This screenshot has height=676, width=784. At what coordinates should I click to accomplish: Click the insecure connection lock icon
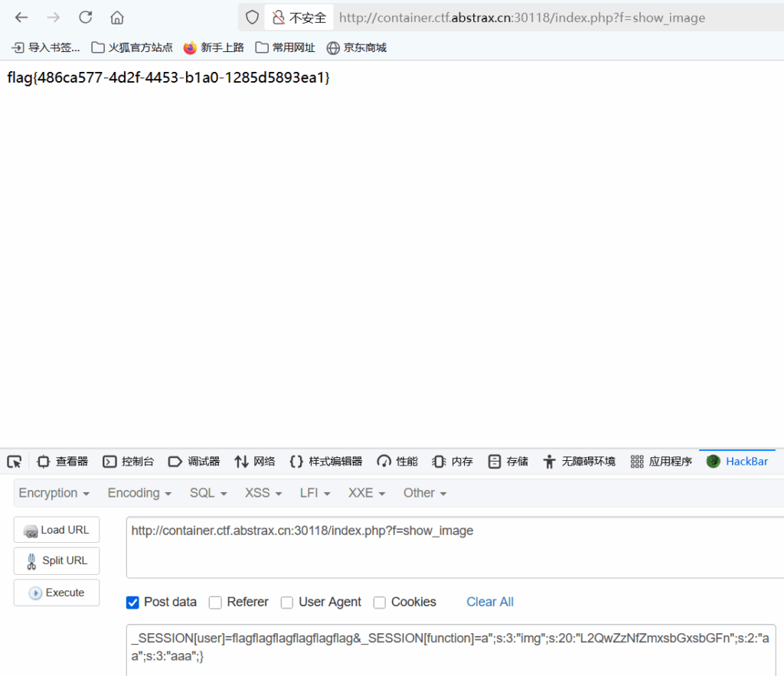tap(278, 18)
